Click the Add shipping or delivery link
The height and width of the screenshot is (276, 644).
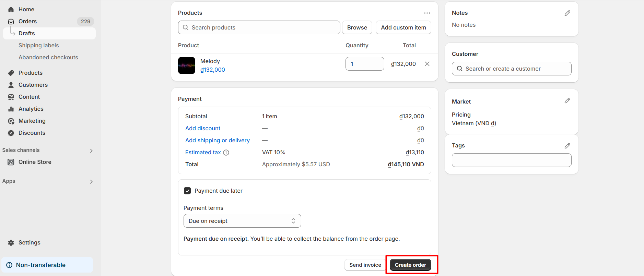(218, 140)
